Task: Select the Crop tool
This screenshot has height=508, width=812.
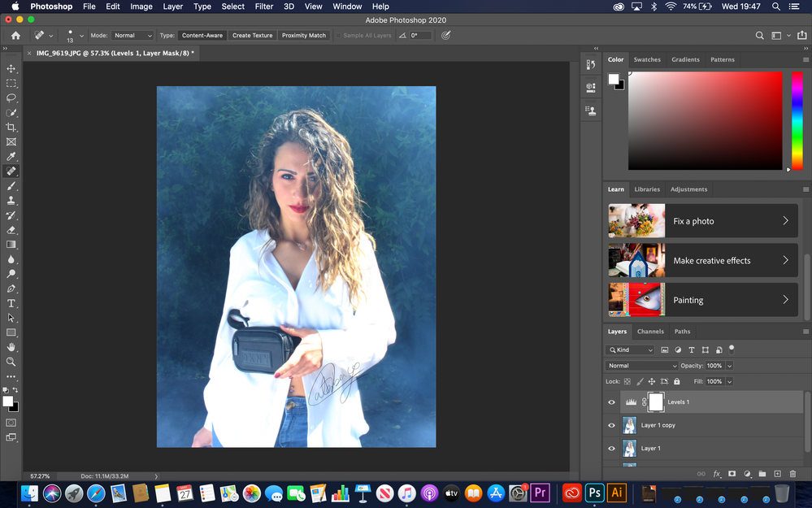Action: (x=11, y=127)
